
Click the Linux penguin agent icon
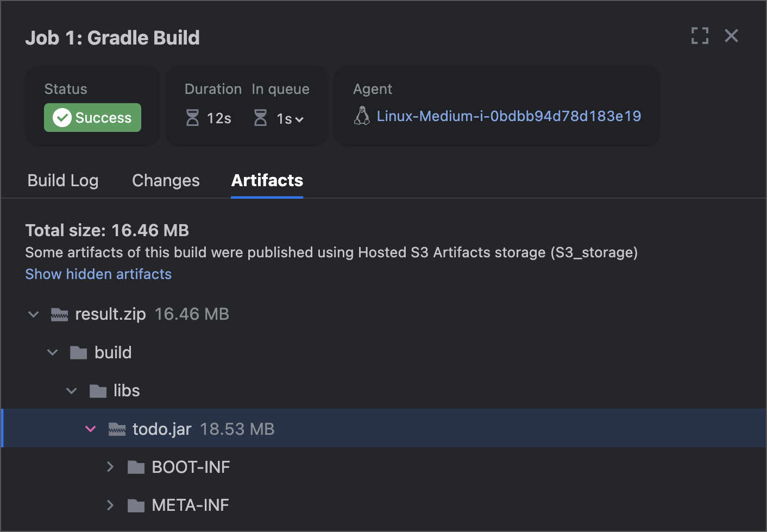pos(362,116)
